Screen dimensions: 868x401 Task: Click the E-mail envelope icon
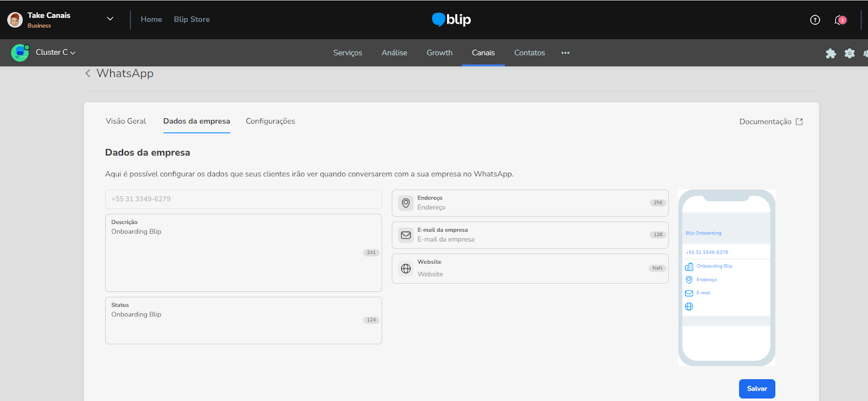click(x=406, y=235)
